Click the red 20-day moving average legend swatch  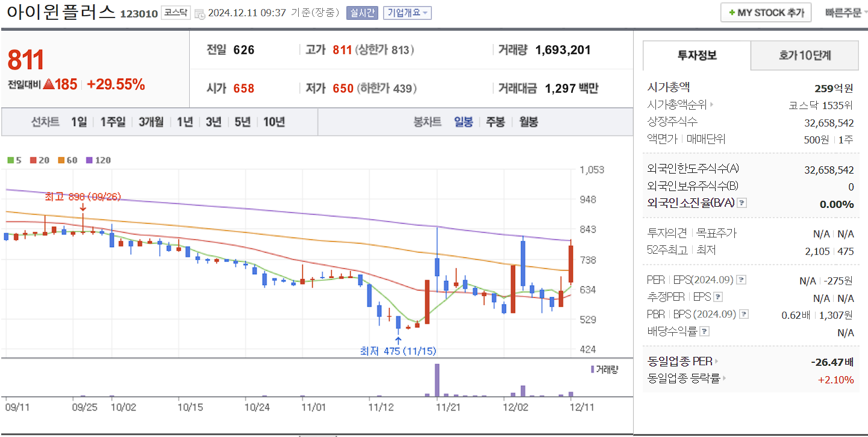(x=33, y=160)
